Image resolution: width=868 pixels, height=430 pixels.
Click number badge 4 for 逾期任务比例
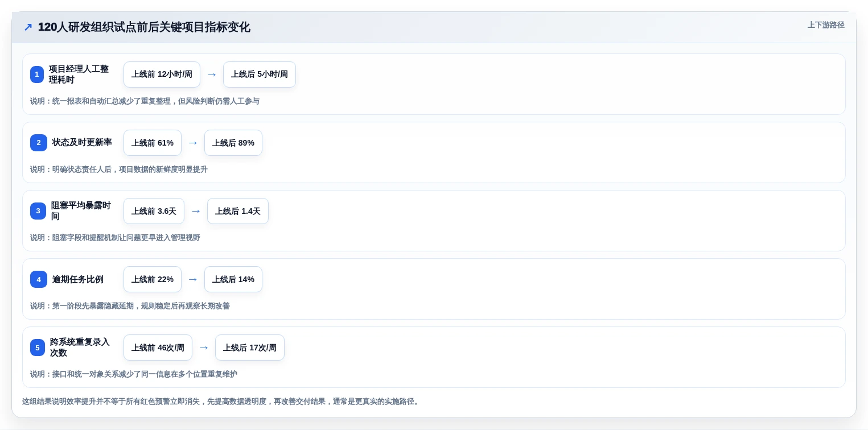39,279
